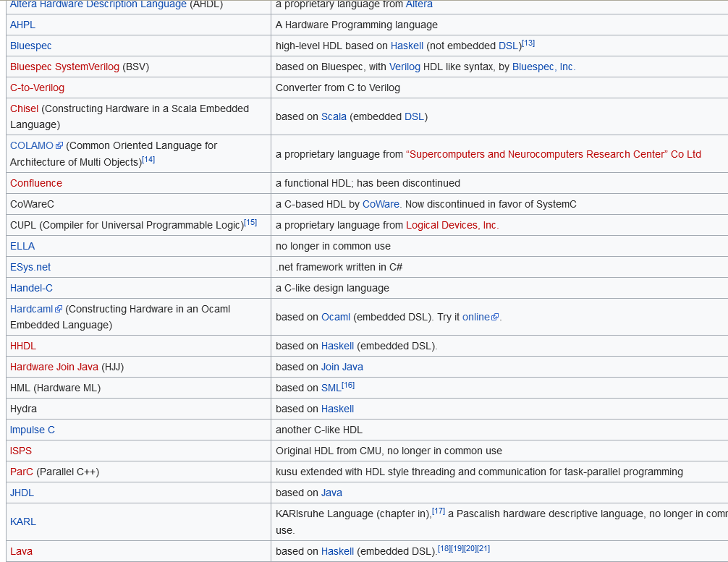Screen dimensions: 728x562
Task: Click the Haskell link in Bluespec row
Action: 407,46
